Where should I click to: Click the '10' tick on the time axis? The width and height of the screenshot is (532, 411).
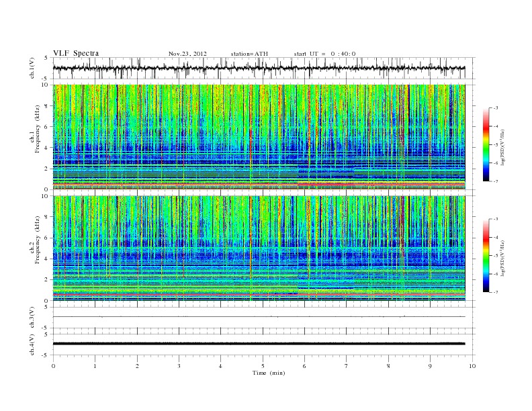472,366
